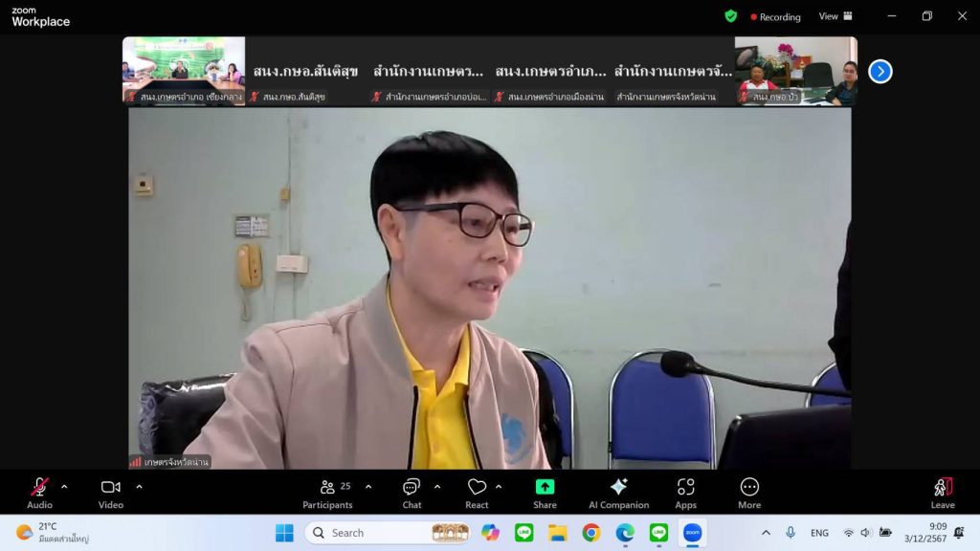Viewport: 980px width, 551px height.
Task: Expand the Participants options arrow
Action: coord(368,487)
